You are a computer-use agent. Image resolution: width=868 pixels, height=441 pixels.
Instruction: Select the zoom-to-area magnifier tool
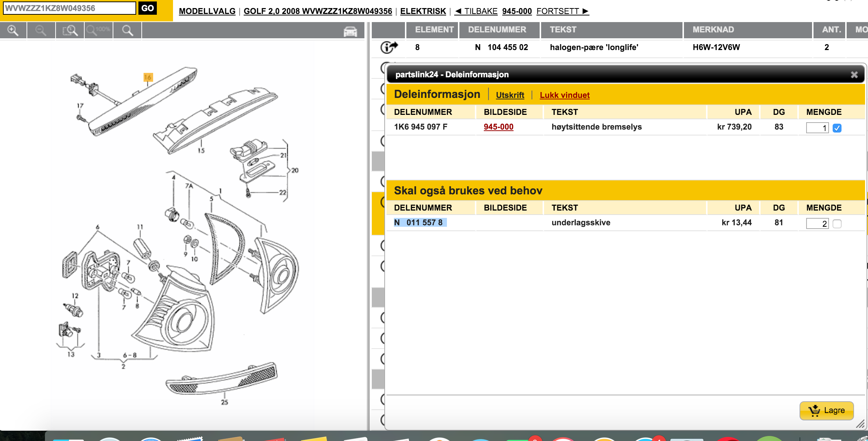70,31
